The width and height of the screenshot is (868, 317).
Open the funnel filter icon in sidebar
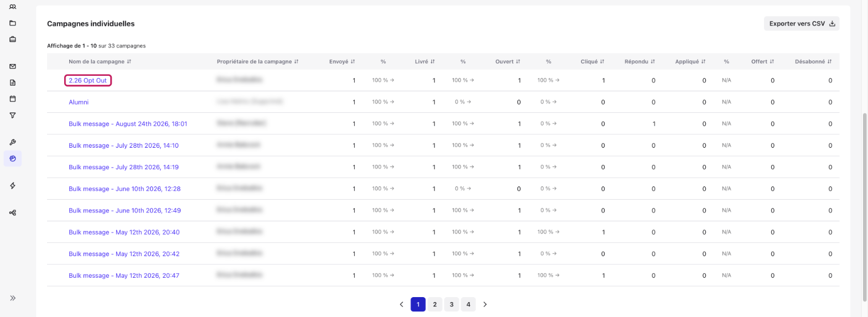coord(13,115)
